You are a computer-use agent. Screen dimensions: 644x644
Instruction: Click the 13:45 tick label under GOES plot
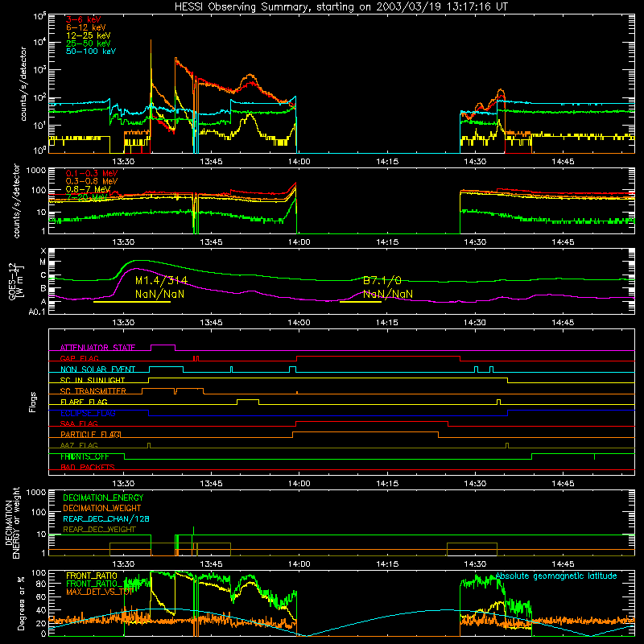(x=211, y=323)
